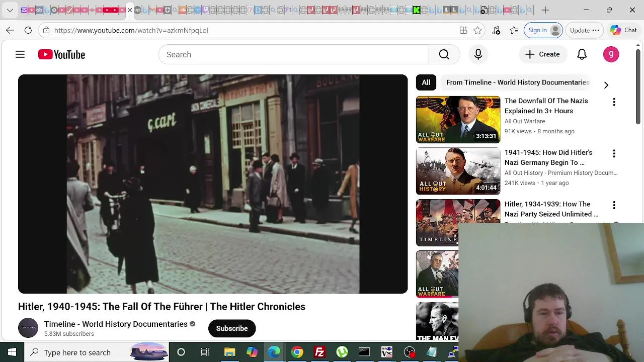
Task: Open uTorrent from taskbar
Action: [x=342, y=352]
